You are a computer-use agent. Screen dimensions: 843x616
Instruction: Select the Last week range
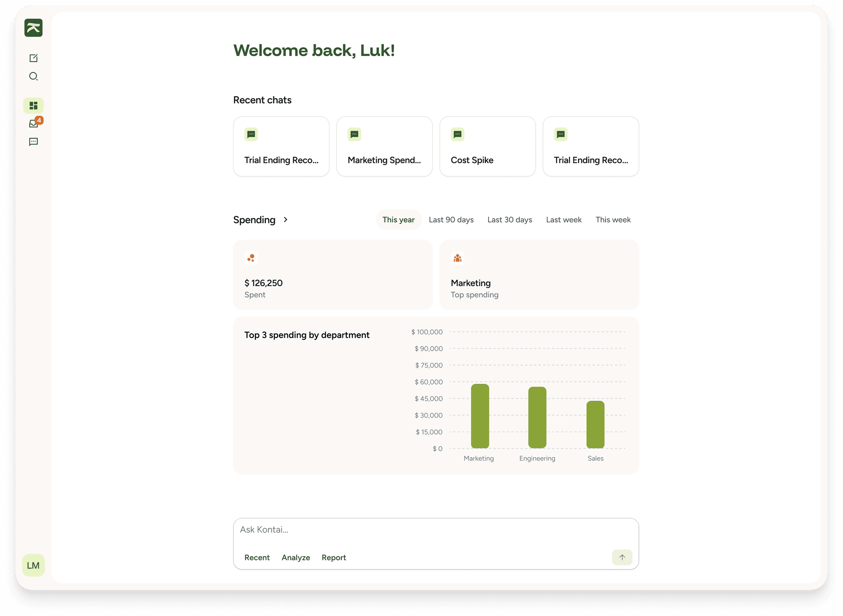click(x=563, y=220)
